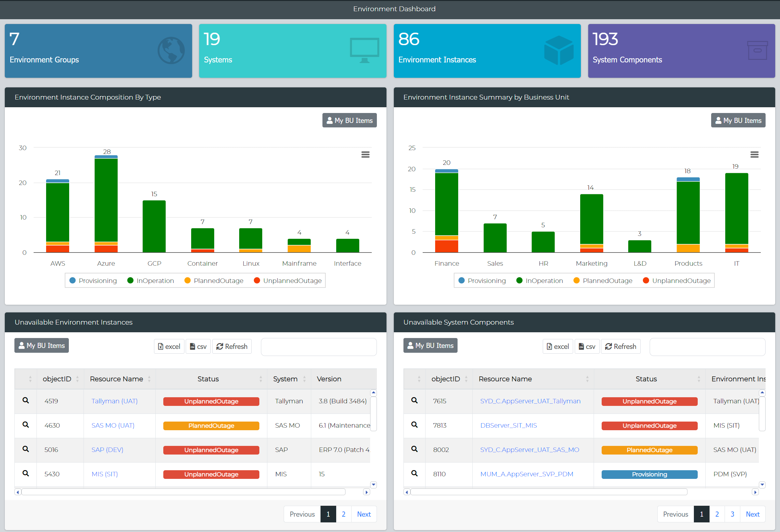Toggle Provisioning series in Business Unit legend
Screen dimensions: 780x532
[x=482, y=281]
